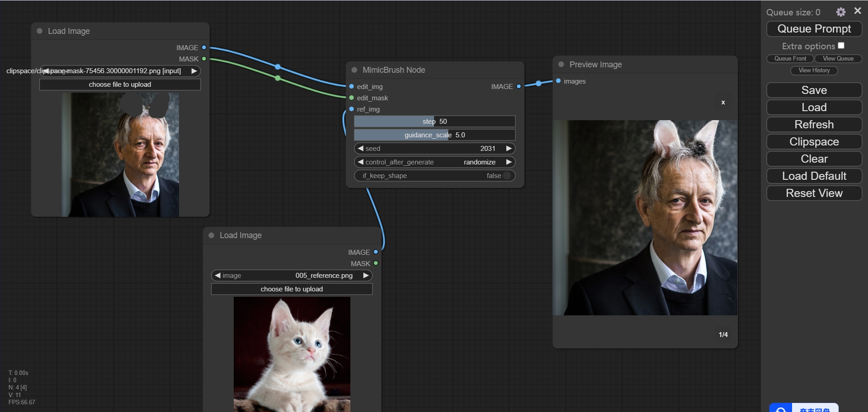This screenshot has height=412, width=868.
Task: Click the Queue Front button
Action: coord(790,59)
